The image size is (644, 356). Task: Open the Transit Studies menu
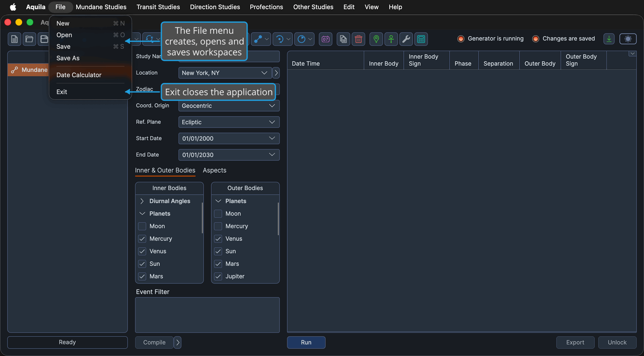tap(158, 7)
